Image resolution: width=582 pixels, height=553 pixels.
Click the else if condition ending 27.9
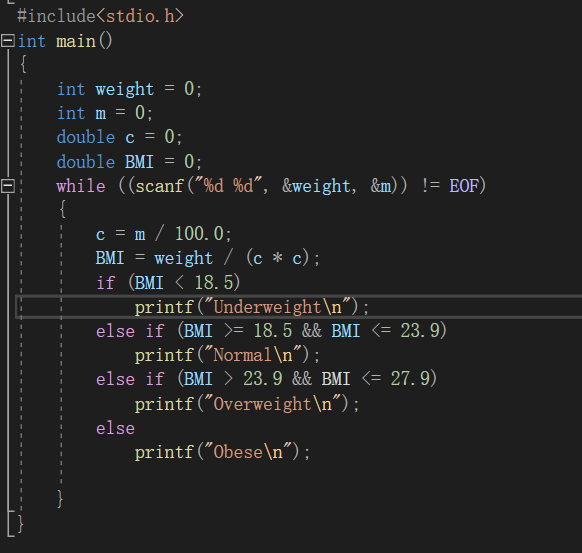tap(266, 379)
